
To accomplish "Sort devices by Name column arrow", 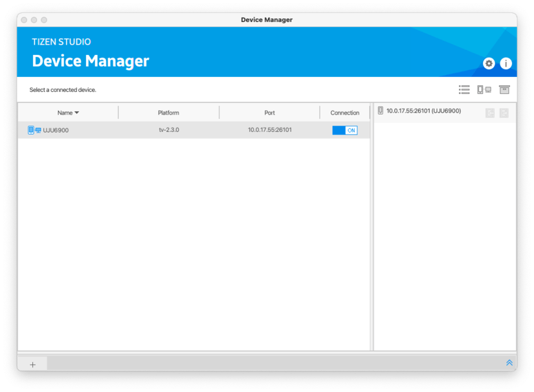I will 76,113.
